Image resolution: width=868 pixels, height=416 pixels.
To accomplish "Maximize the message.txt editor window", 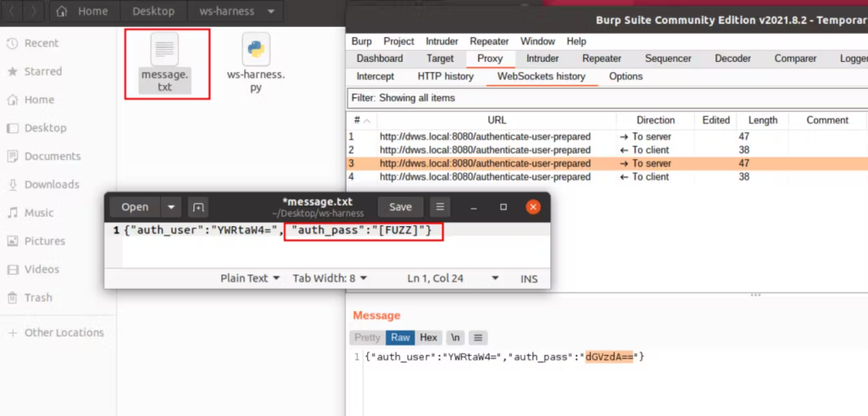I will (x=504, y=208).
